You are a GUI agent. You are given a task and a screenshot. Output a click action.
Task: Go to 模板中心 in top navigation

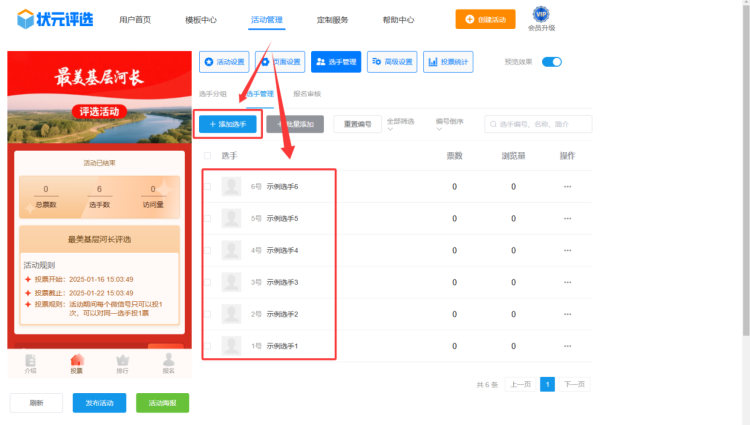tap(201, 20)
